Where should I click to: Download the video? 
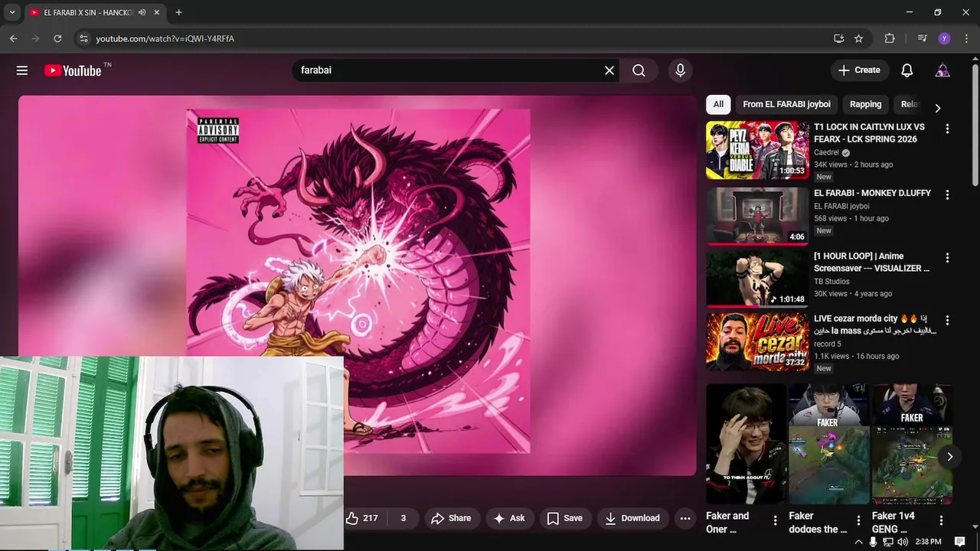point(632,518)
